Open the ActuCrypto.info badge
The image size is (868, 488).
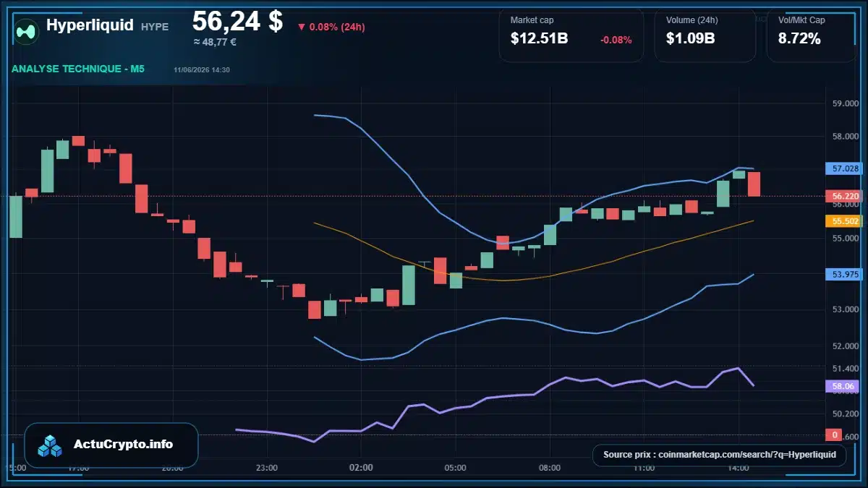(x=111, y=445)
